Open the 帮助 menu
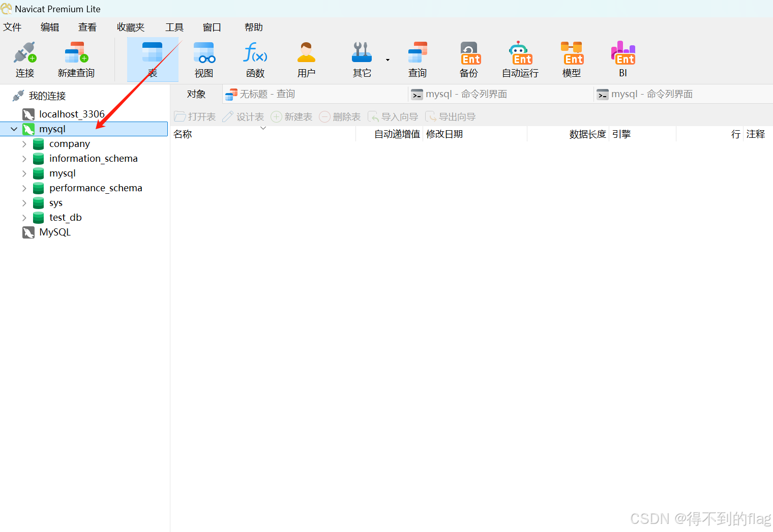The image size is (773, 532). click(x=254, y=27)
